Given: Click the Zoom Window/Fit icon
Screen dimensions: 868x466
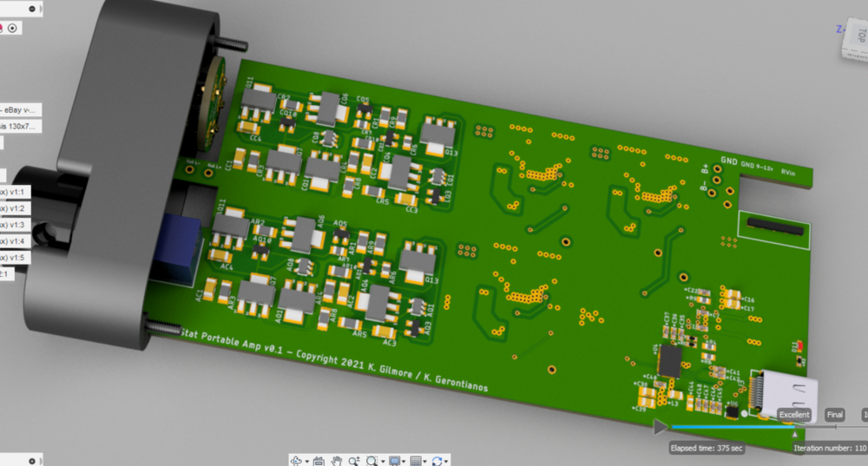Looking at the screenshot, I should [x=374, y=461].
